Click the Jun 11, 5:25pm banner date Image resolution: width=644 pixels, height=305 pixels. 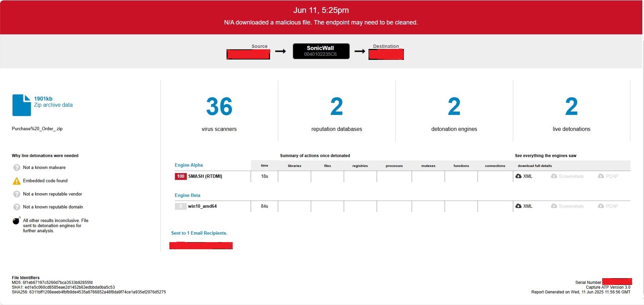pos(321,10)
